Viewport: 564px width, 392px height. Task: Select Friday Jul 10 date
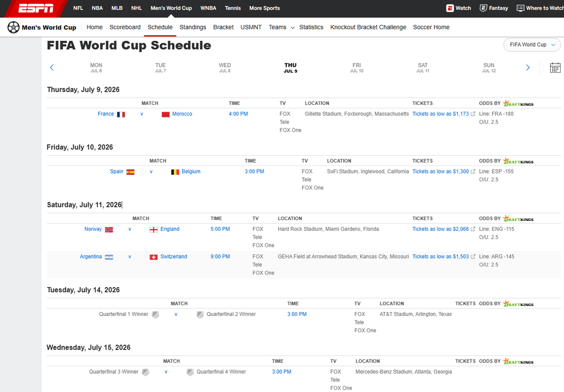[357, 68]
